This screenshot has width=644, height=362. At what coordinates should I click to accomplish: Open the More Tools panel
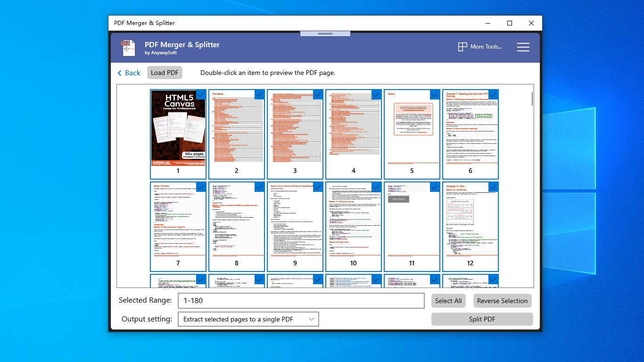click(479, 47)
